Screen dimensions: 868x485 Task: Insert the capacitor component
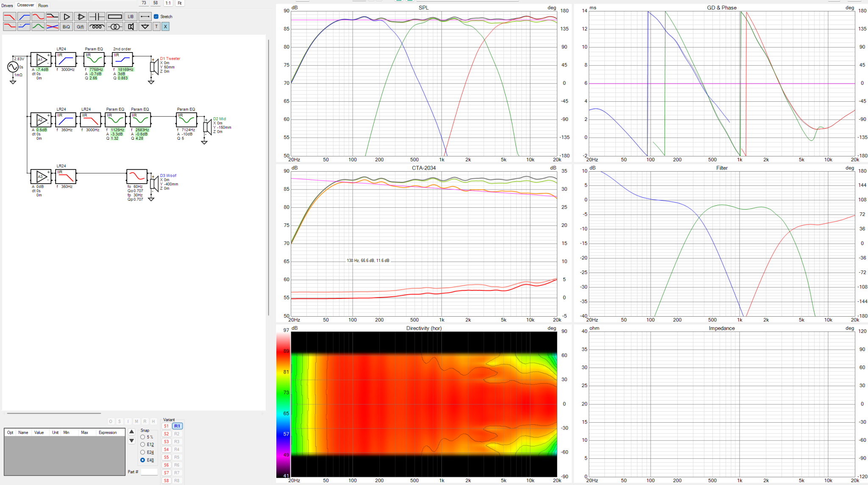(97, 17)
